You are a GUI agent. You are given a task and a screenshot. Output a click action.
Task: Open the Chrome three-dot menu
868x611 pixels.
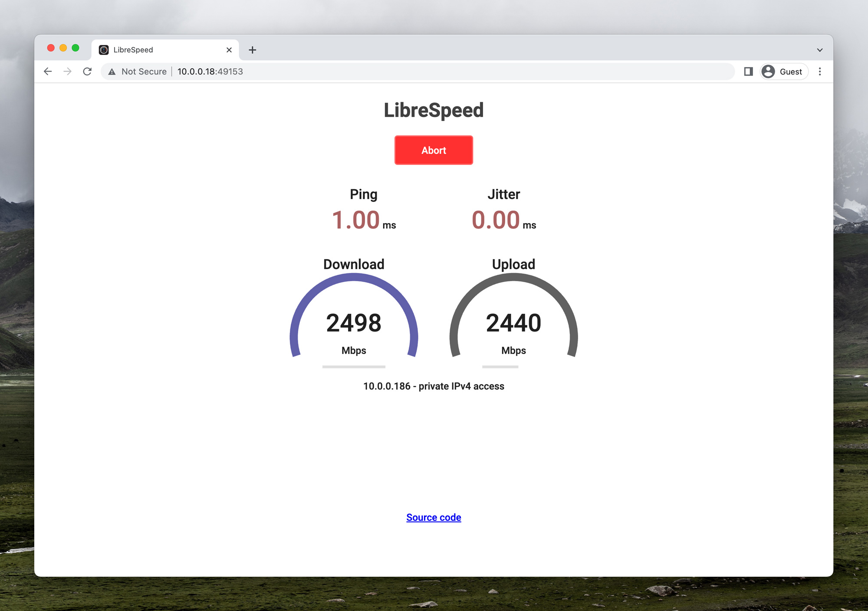point(820,72)
